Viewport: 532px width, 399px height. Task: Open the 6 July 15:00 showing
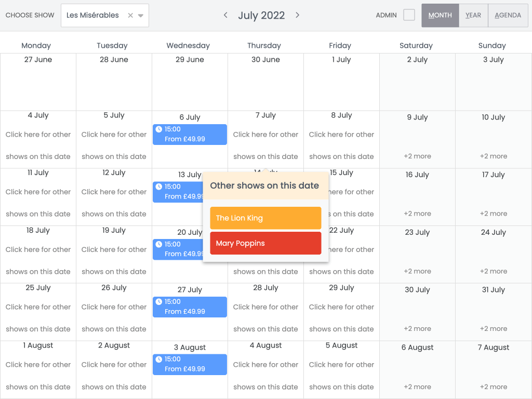coord(190,135)
